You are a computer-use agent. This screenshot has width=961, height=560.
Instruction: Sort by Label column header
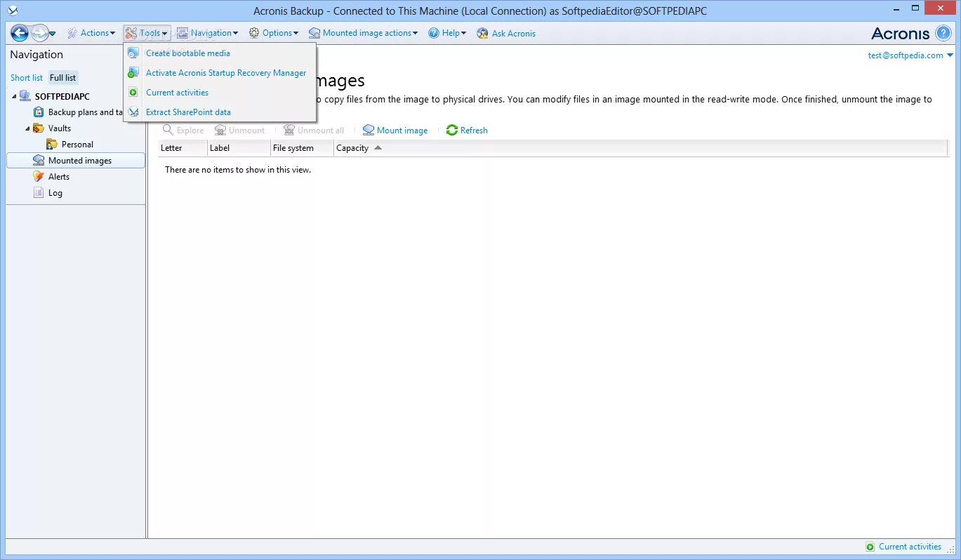pyautogui.click(x=239, y=148)
